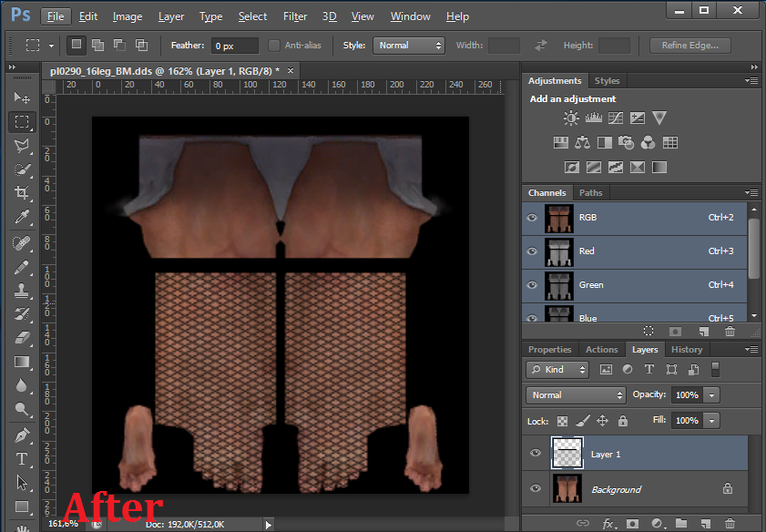Expand the Opacity slider dropdown
766x532 pixels.
[x=711, y=395]
